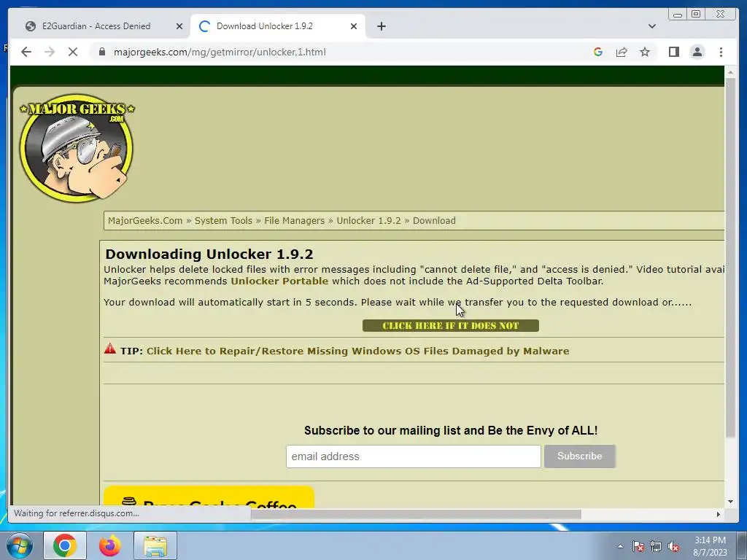Image resolution: width=747 pixels, height=560 pixels.
Task: Show hidden system tray icons
Action: pyautogui.click(x=620, y=546)
